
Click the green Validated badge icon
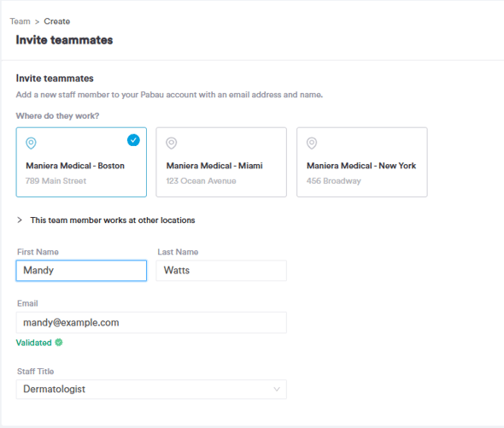point(59,343)
